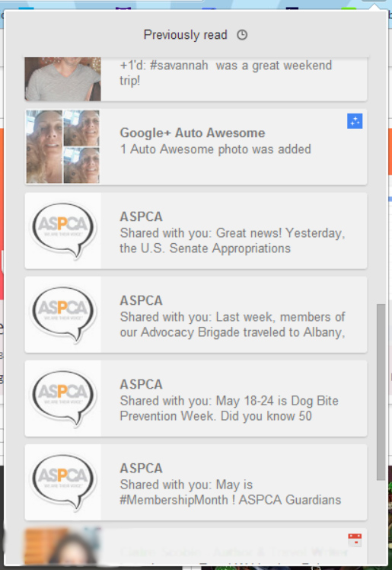Open ASPCA Advocacy Brigade Albany notification
Screen dimensions: 392x570
[196, 315]
